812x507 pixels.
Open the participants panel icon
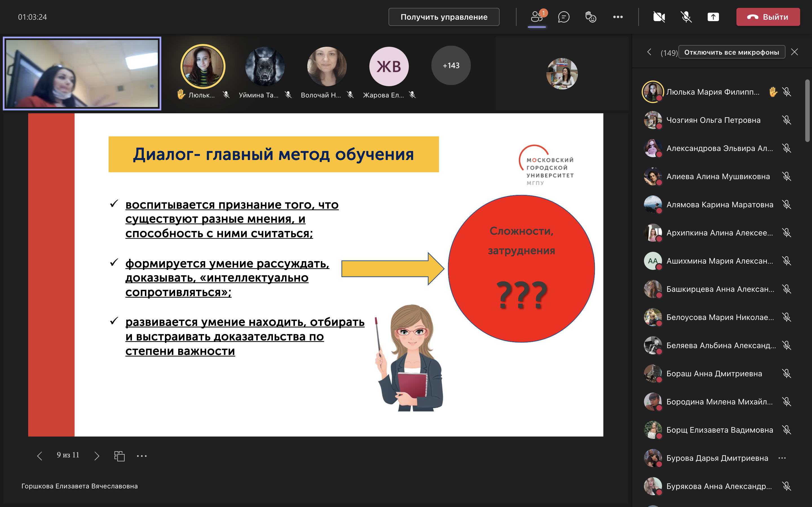537,17
